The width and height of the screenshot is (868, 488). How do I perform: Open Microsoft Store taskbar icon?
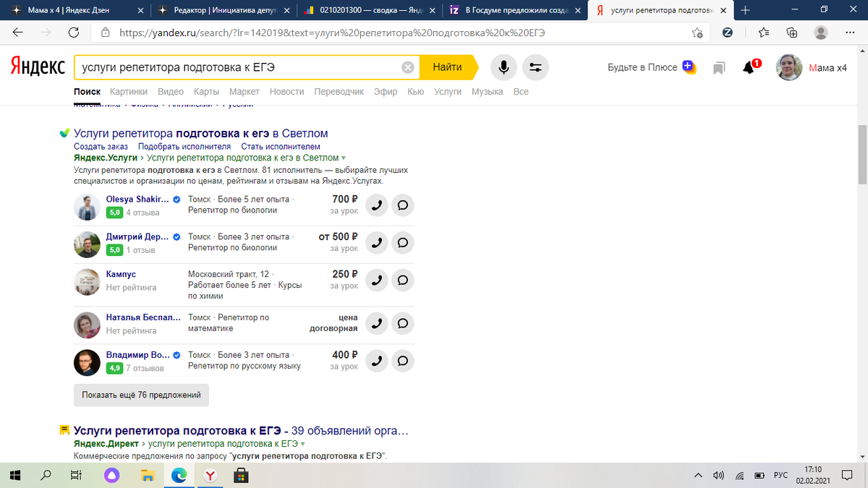click(x=242, y=475)
